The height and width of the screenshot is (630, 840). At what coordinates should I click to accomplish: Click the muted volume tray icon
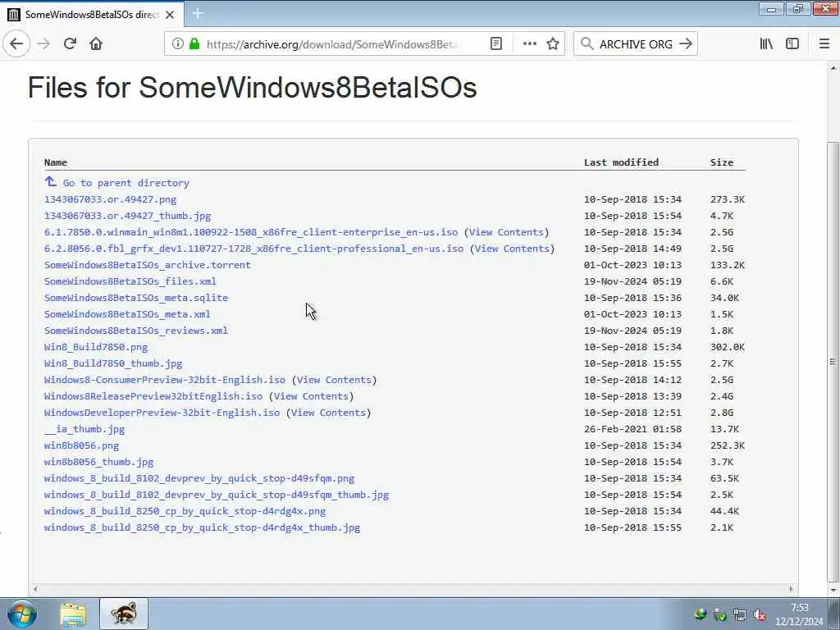(760, 615)
